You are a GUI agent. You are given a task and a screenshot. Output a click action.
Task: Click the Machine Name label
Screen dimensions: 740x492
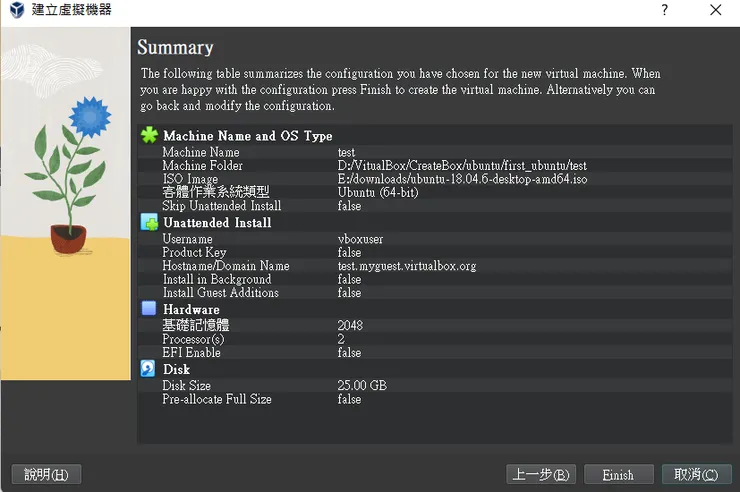click(201, 152)
